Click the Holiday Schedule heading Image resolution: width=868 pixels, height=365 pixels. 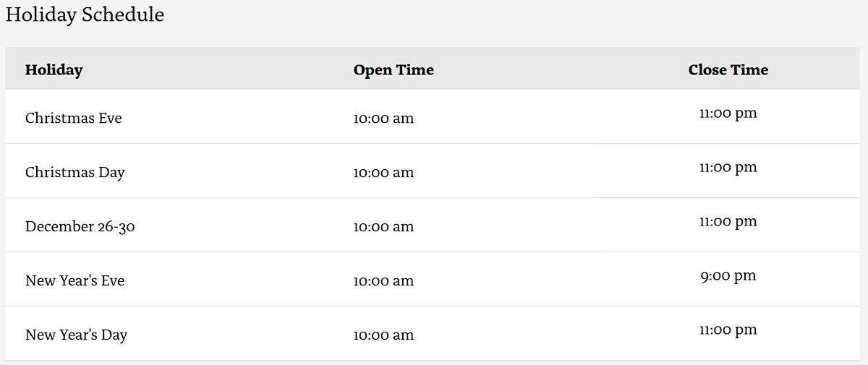pos(85,14)
